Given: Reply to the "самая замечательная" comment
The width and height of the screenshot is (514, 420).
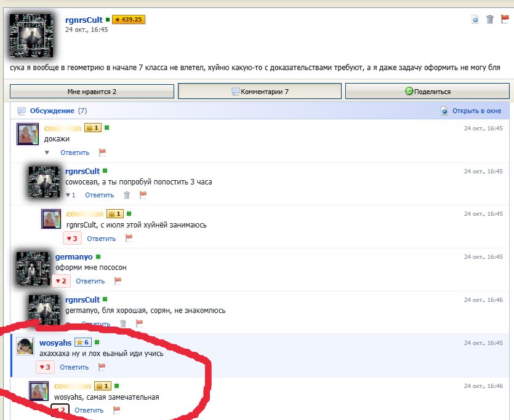Looking at the screenshot, I should pyautogui.click(x=89, y=410).
